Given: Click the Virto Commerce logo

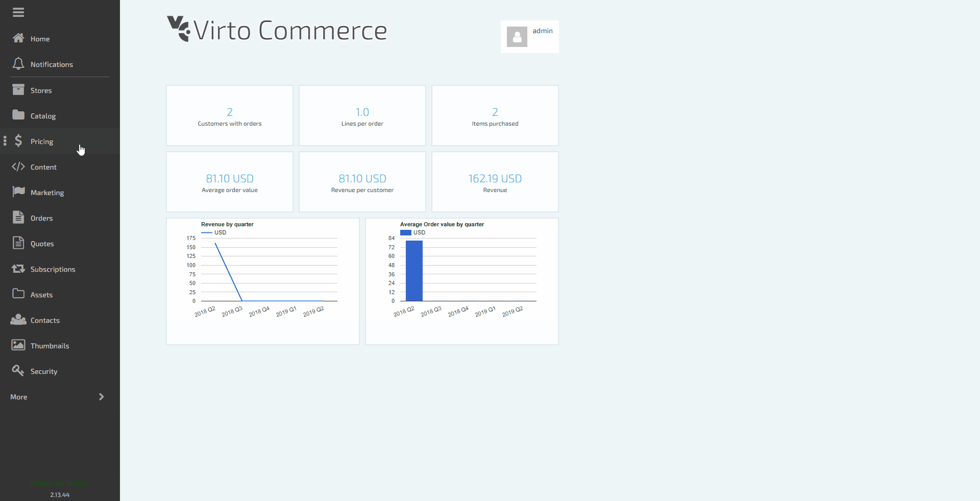Looking at the screenshot, I should (x=277, y=30).
